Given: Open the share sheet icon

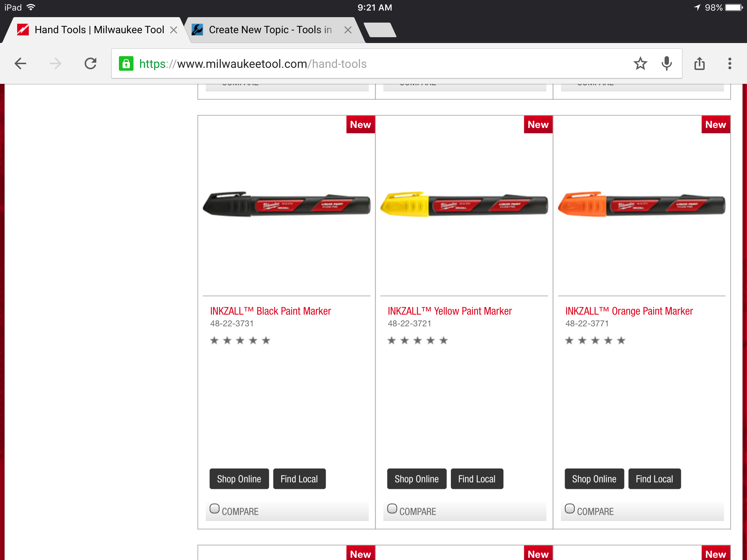Looking at the screenshot, I should point(699,63).
